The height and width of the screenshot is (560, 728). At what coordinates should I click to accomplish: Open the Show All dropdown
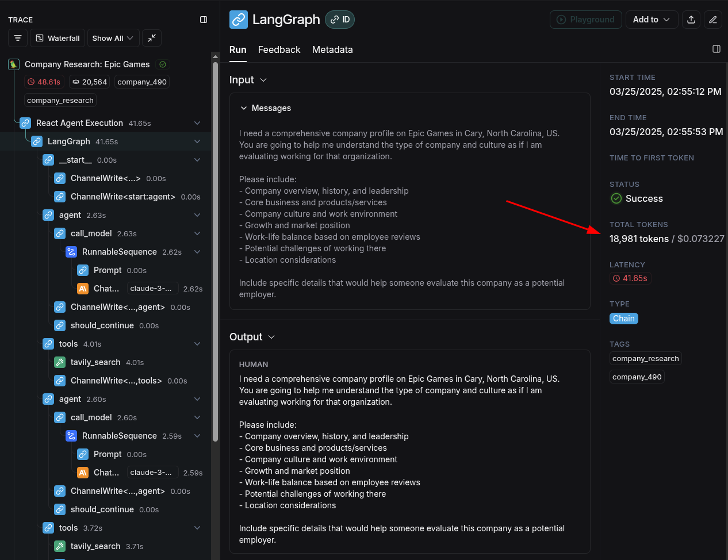click(x=113, y=38)
